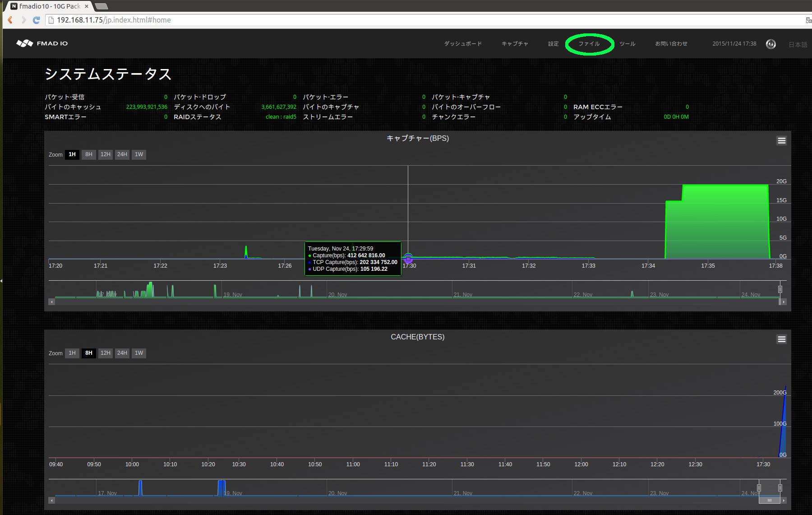Click the お問い合わせ link
The height and width of the screenshot is (515, 812).
click(671, 44)
